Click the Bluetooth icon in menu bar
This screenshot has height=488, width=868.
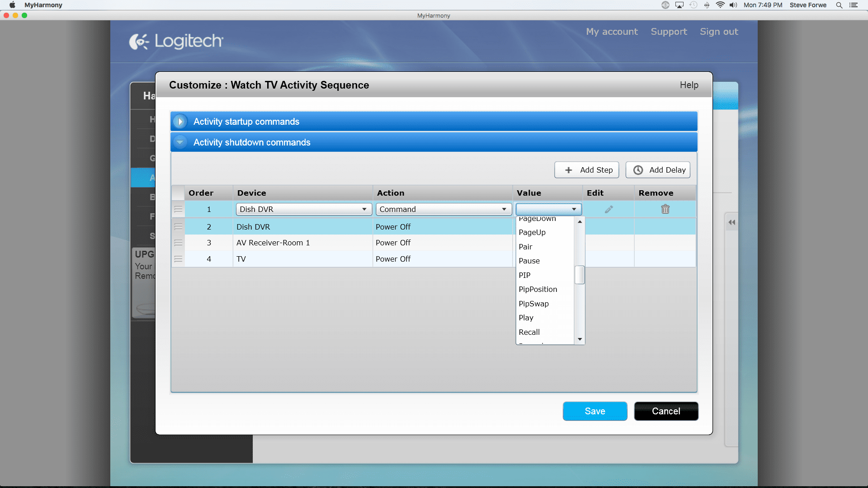(707, 5)
